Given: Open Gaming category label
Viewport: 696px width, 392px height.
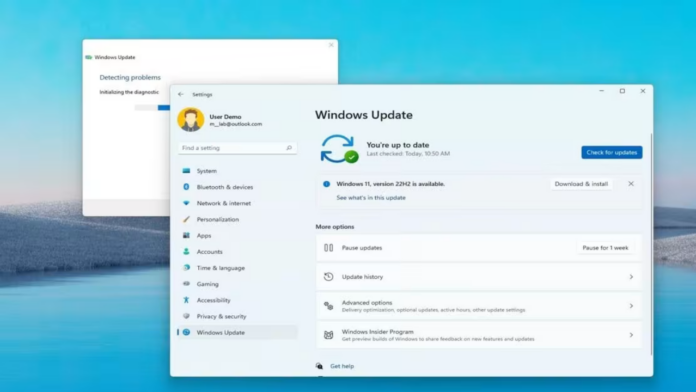Looking at the screenshot, I should [208, 284].
